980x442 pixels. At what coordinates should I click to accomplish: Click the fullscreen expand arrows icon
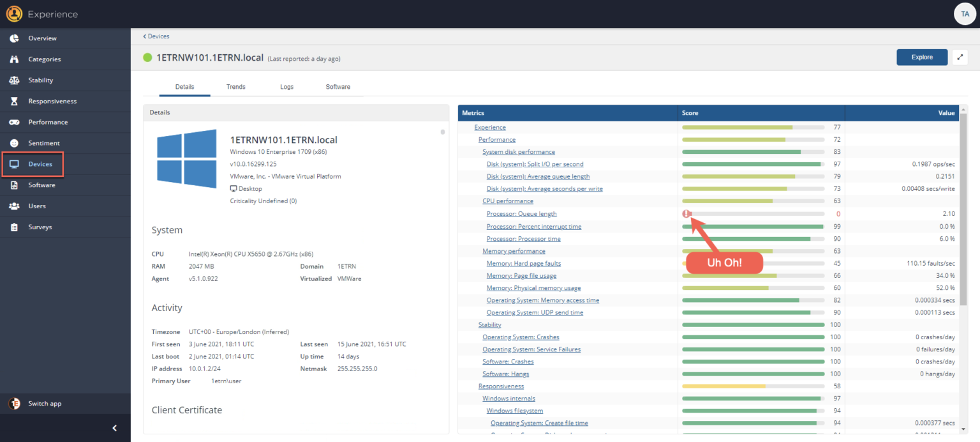960,57
